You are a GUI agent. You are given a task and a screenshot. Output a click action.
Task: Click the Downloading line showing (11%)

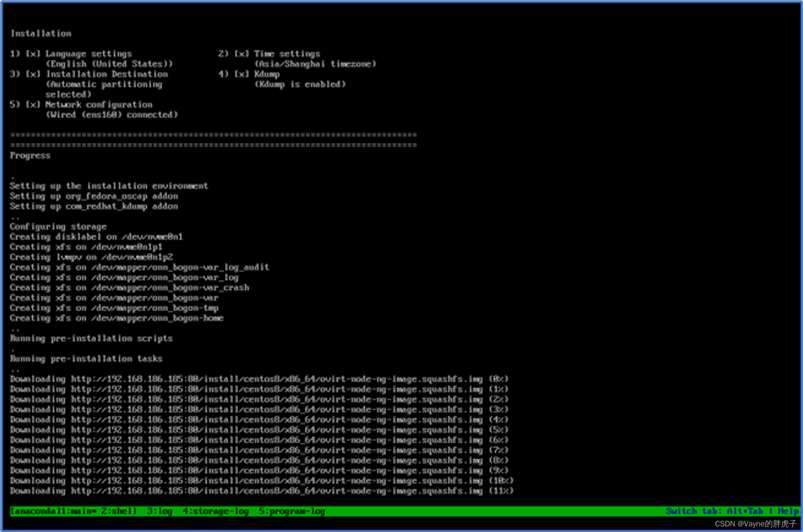tap(262, 491)
